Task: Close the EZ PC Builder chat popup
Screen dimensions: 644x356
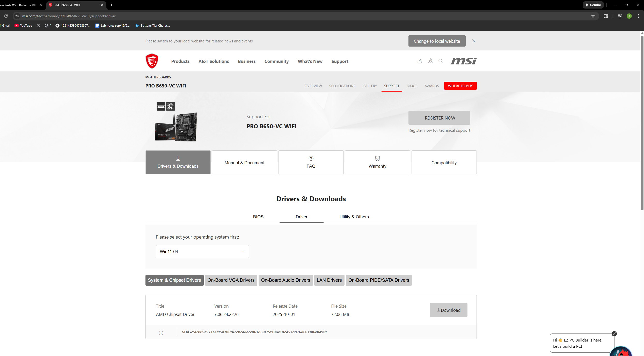Action: tap(614, 334)
